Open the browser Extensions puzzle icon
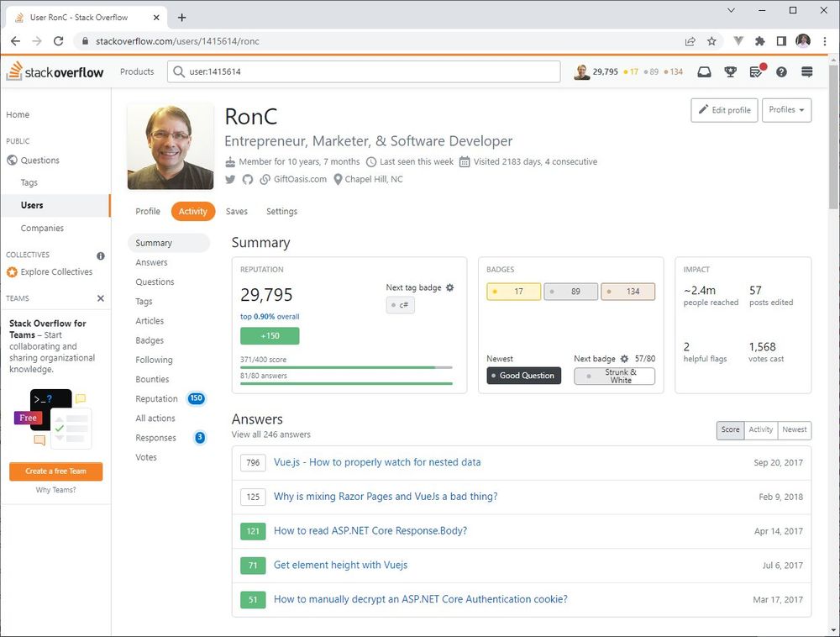The image size is (840, 637). click(759, 41)
